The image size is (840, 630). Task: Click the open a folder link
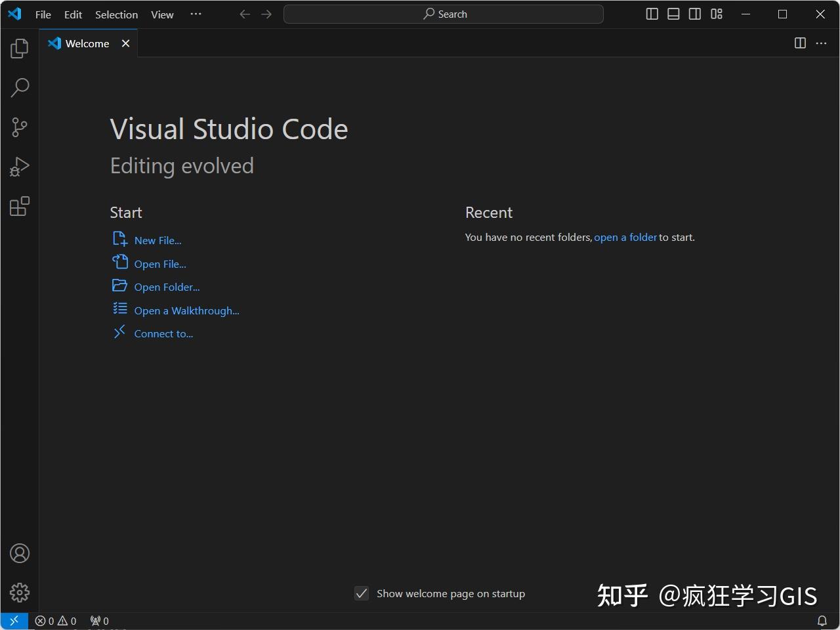click(x=625, y=237)
